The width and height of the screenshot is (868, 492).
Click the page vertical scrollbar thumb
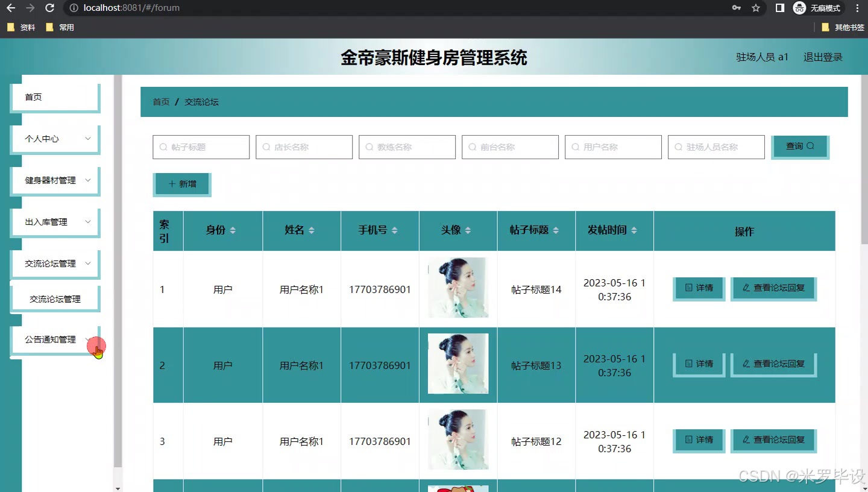coord(864,159)
